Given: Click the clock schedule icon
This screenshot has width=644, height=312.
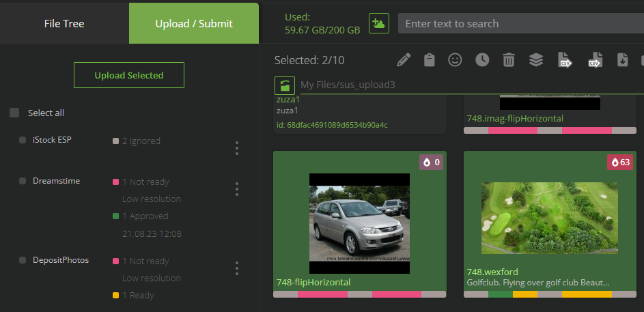Looking at the screenshot, I should pyautogui.click(x=482, y=60).
